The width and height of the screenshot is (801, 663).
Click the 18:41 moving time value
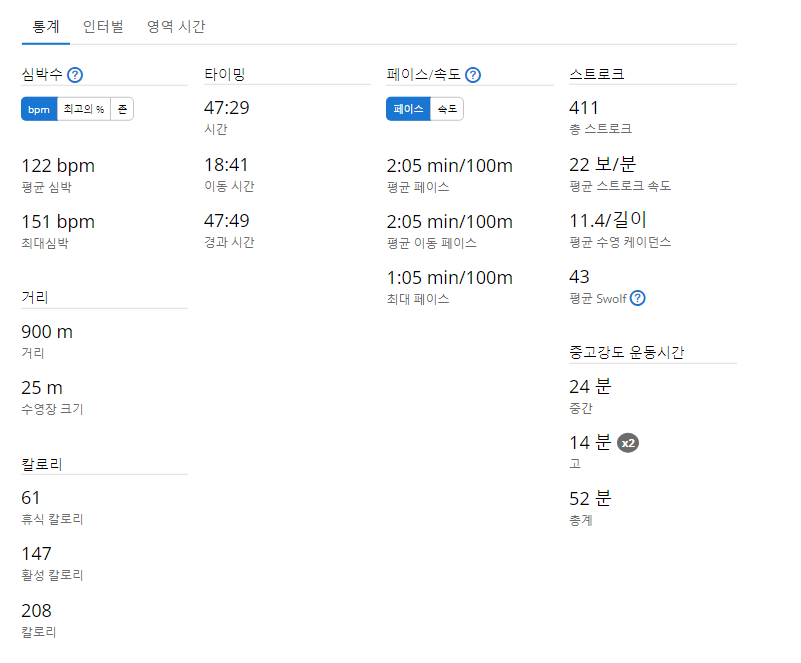coord(226,165)
